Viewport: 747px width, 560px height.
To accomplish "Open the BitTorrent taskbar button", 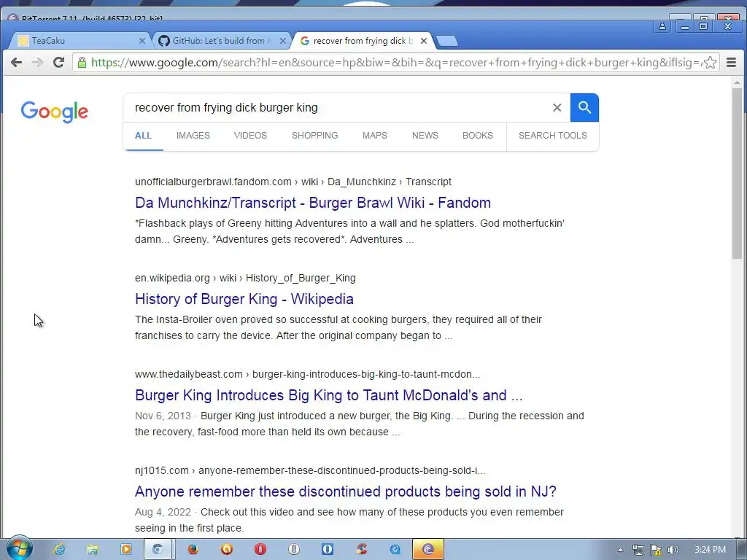I will click(427, 550).
